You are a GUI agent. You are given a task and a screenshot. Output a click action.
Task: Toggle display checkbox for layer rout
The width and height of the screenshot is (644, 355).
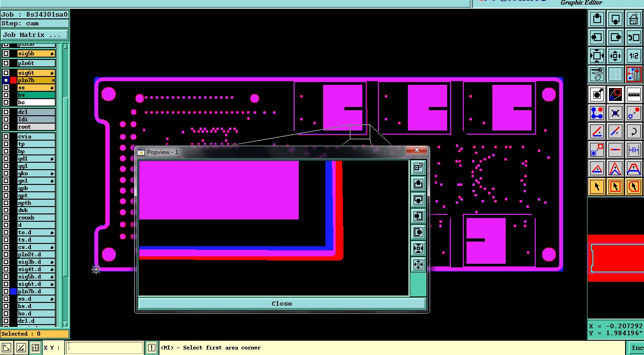(6, 127)
